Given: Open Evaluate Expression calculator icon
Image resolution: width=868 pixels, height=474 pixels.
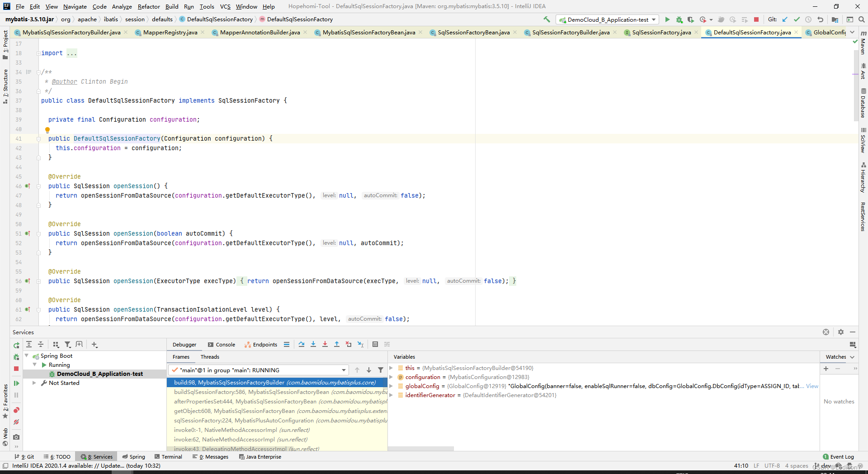Looking at the screenshot, I should 375,345.
